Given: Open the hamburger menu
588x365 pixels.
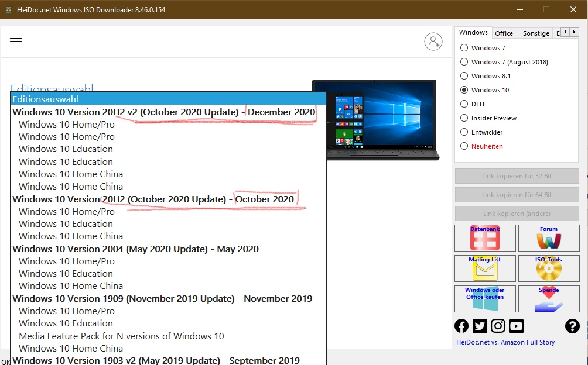Looking at the screenshot, I should pyautogui.click(x=16, y=41).
